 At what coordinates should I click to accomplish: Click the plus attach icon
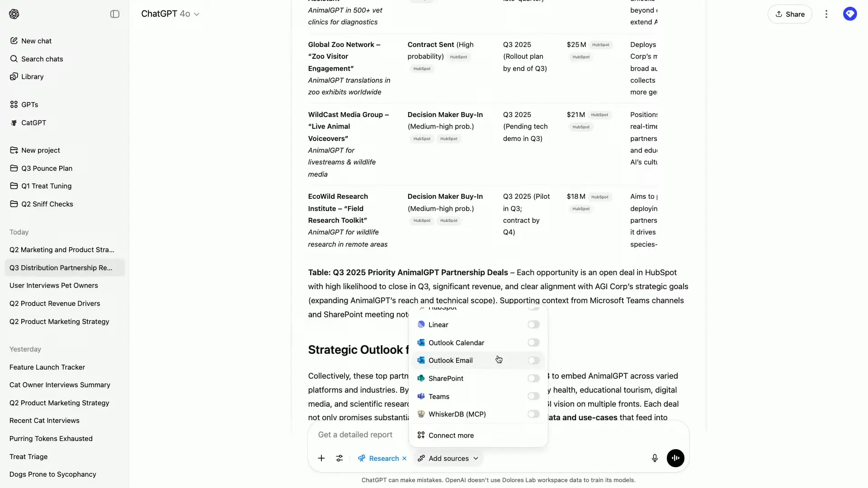321,458
